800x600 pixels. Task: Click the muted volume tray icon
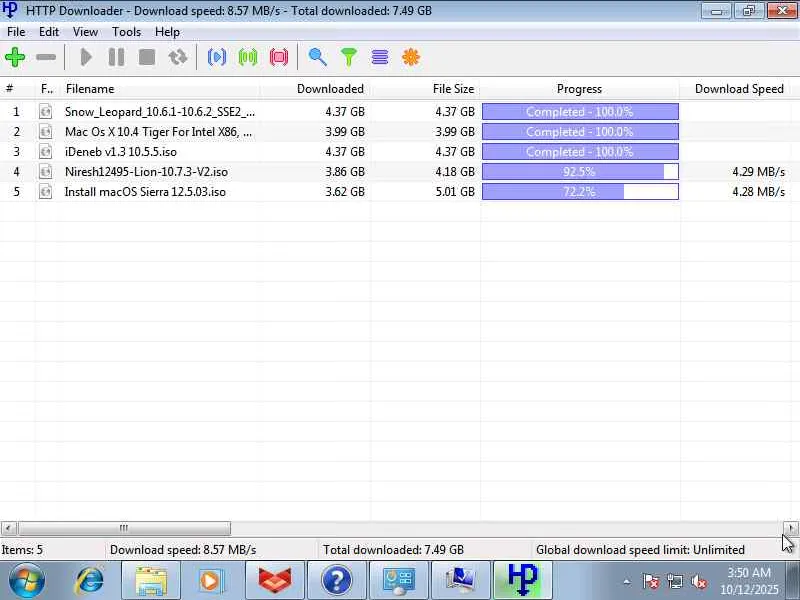698,581
